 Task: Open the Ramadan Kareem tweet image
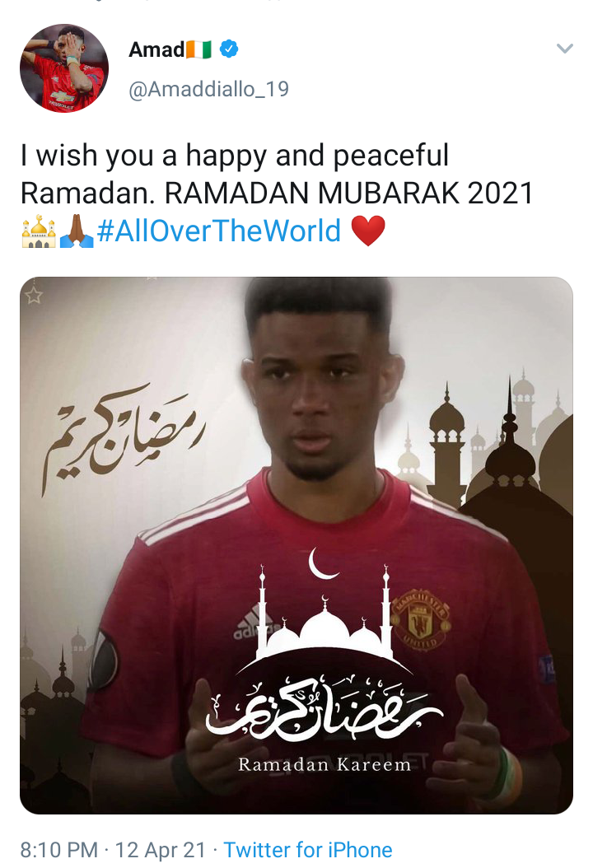click(296, 545)
